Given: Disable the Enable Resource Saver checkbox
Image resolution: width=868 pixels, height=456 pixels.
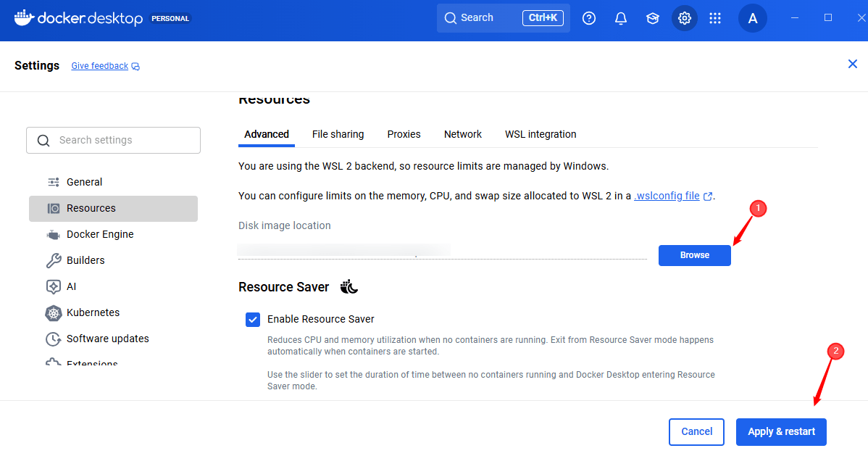Looking at the screenshot, I should (253, 319).
